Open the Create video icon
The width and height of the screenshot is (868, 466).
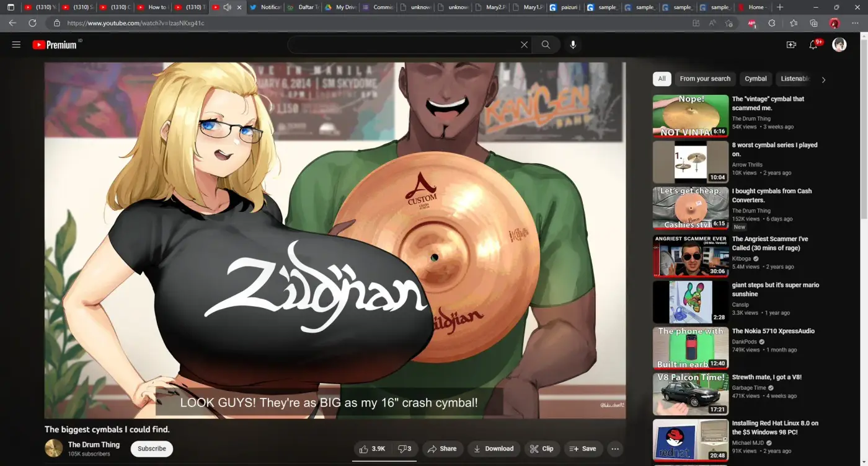tap(791, 45)
